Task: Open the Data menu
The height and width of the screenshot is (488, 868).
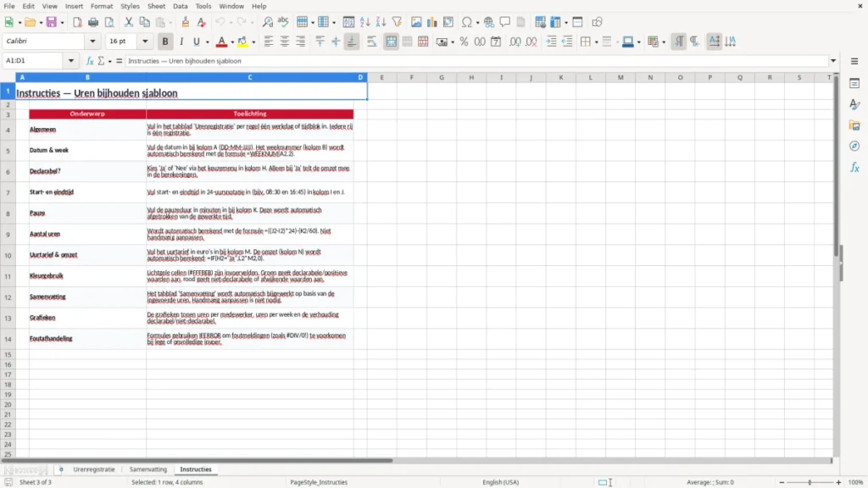Action: click(180, 6)
